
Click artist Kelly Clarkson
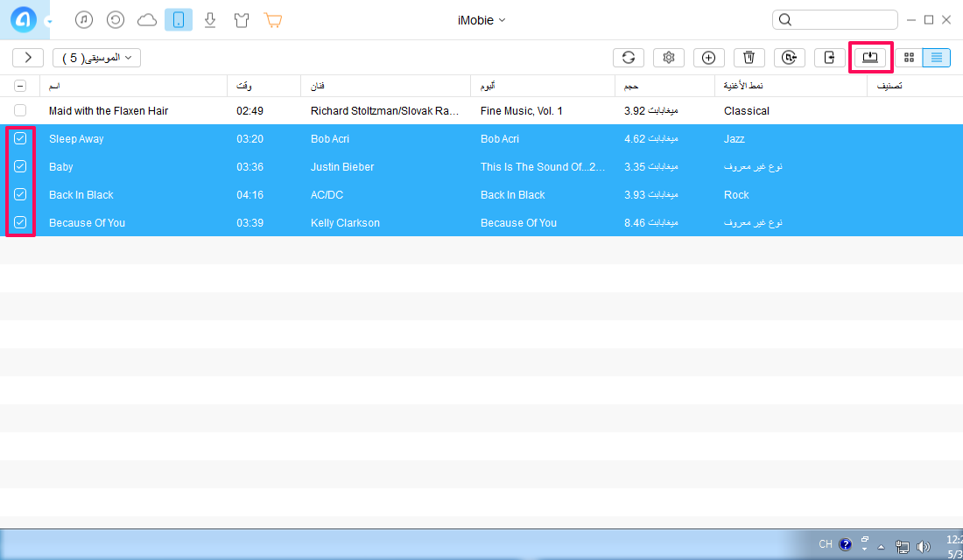[x=345, y=223]
